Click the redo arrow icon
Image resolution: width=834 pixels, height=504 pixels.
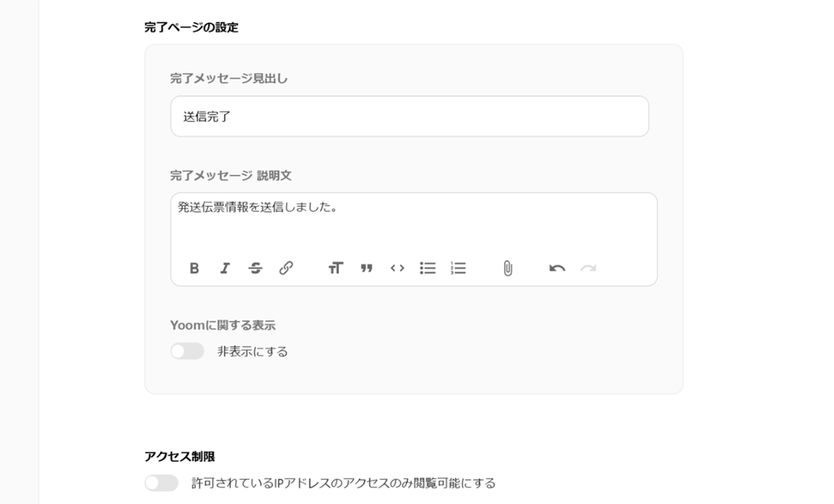tap(588, 268)
